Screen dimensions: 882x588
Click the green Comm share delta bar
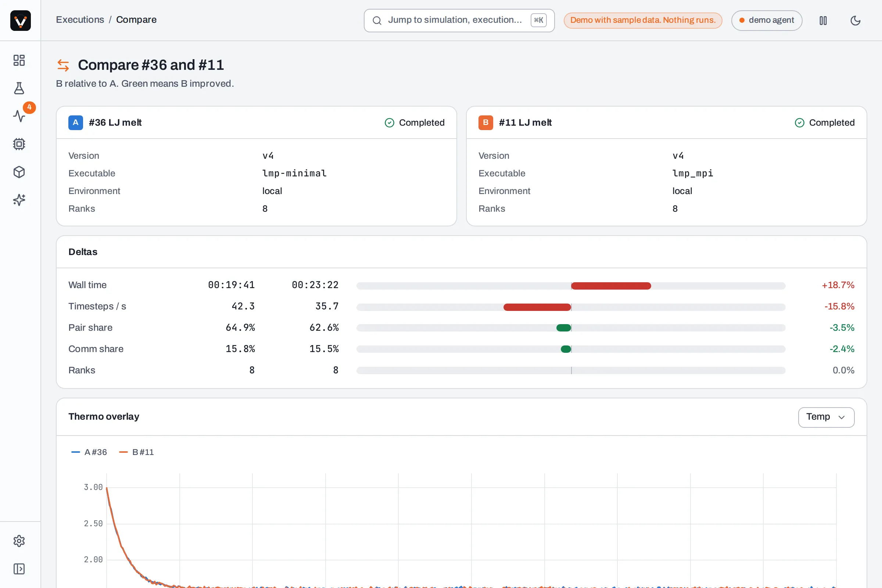pos(566,349)
